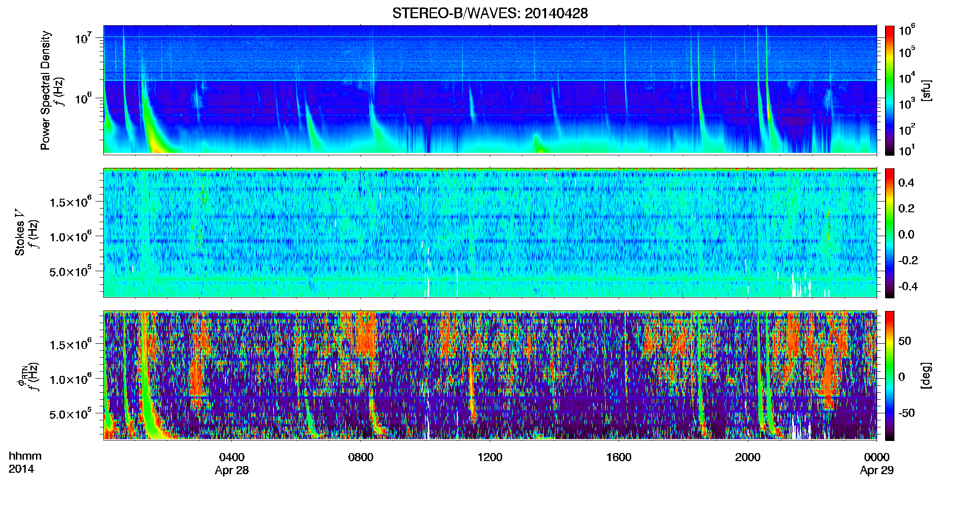Click the Stokes V spectrogram panel

click(x=490, y=232)
